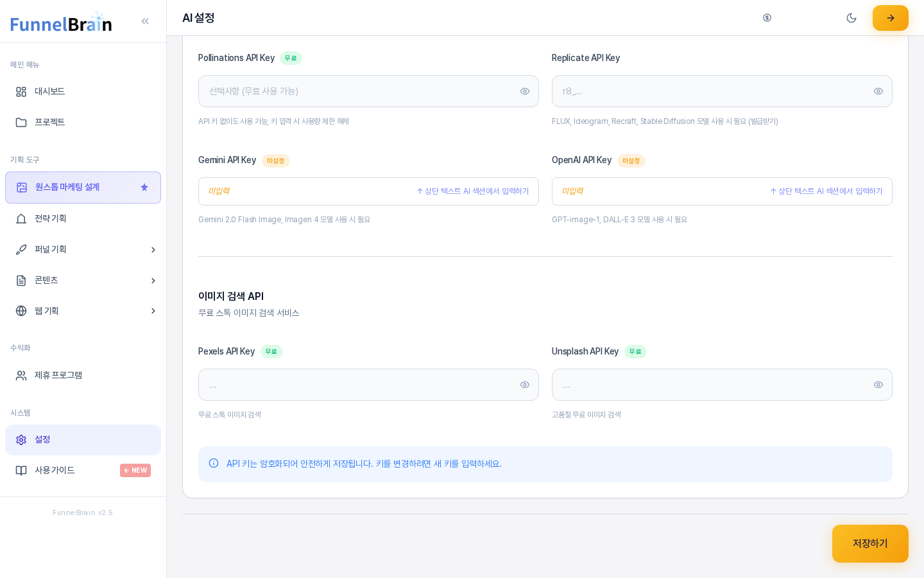This screenshot has width=924, height=578.
Task: Expand the 웹 기획 submenu chevron
Action: point(153,311)
